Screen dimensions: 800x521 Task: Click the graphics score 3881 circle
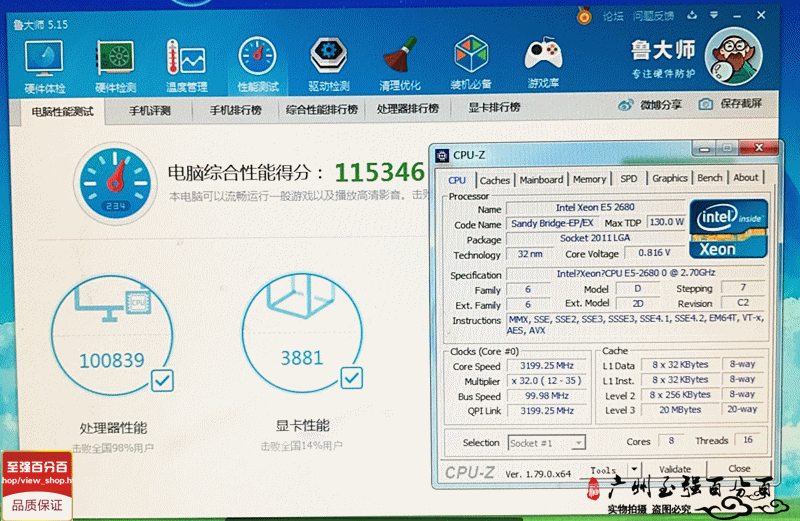302,334
